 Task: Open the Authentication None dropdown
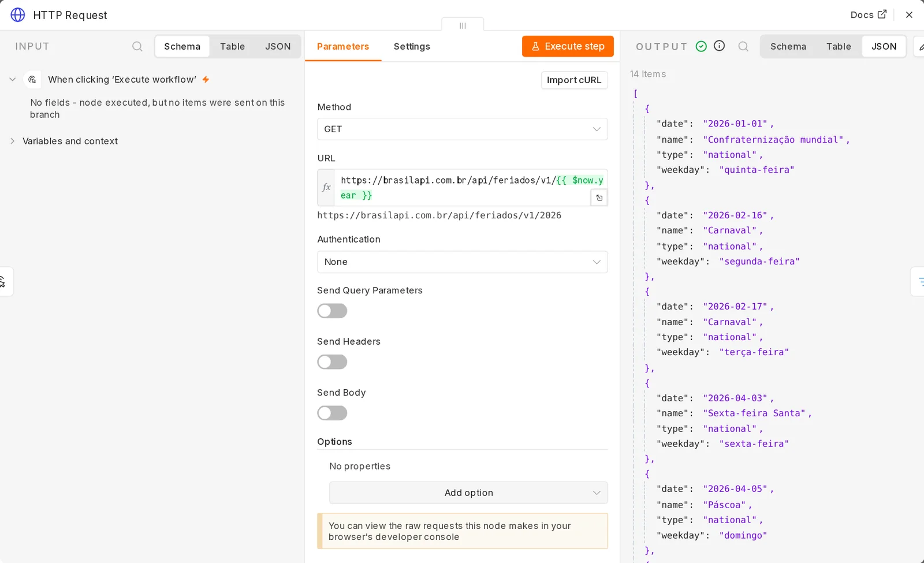pyautogui.click(x=462, y=262)
